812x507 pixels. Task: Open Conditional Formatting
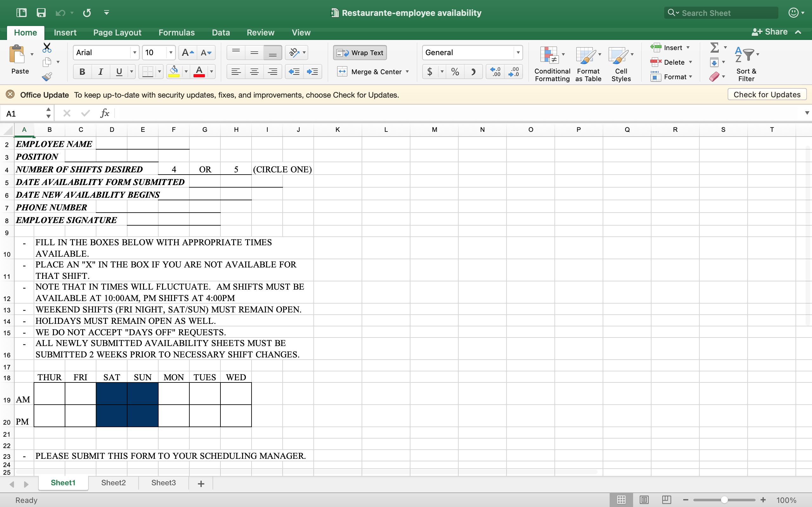coord(552,64)
